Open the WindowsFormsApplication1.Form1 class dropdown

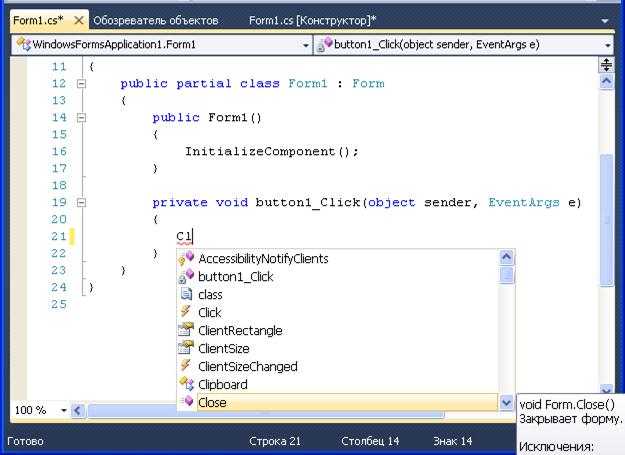(x=306, y=45)
